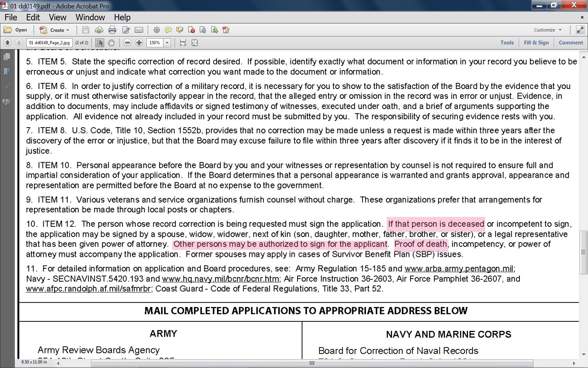Click vertical scrollbar down arrow
The width and height of the screenshot is (588, 368).
(583, 354)
